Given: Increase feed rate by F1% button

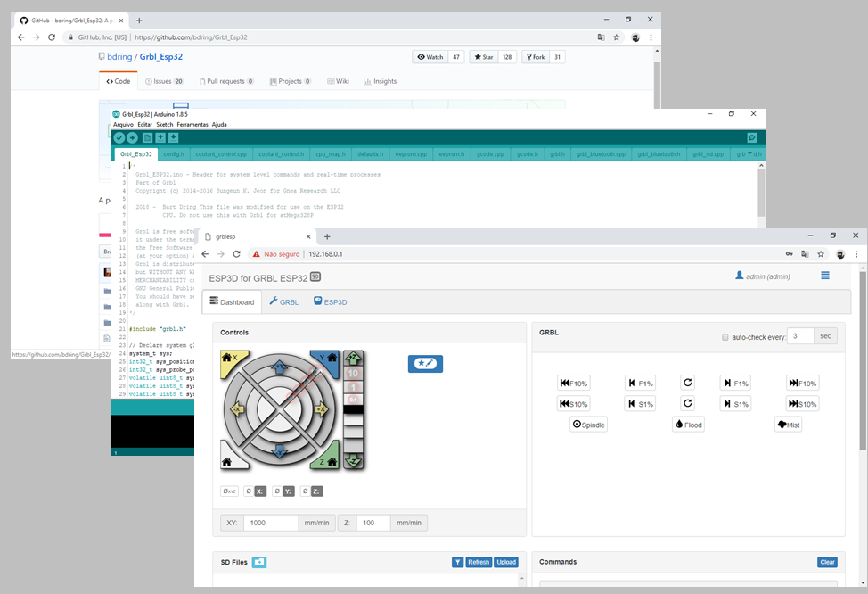Looking at the screenshot, I should [736, 383].
